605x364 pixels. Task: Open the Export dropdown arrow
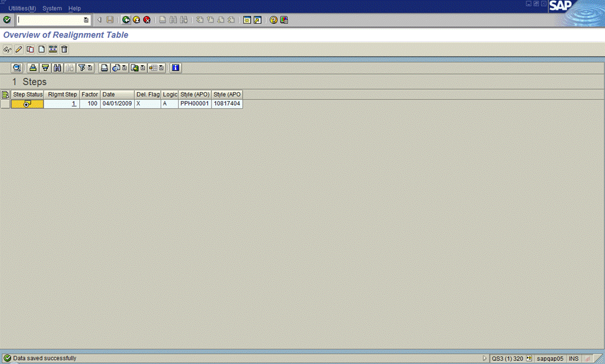pos(143,68)
